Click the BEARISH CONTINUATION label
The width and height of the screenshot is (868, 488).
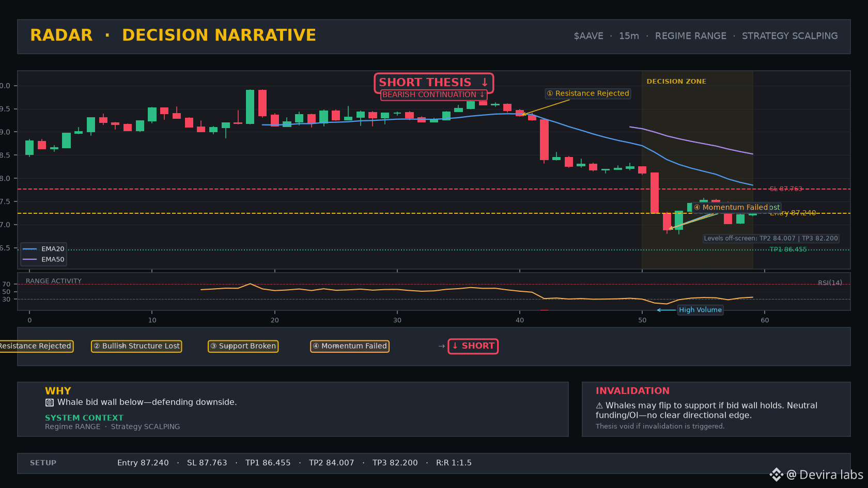point(433,95)
